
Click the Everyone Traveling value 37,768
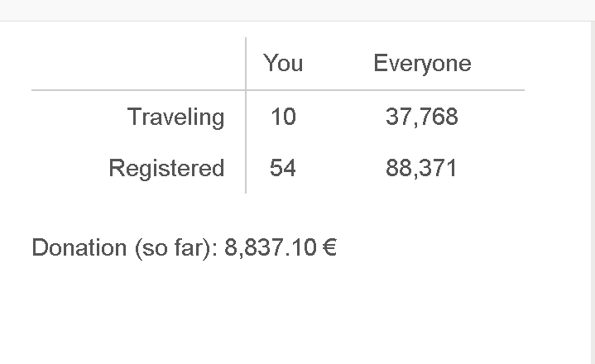tap(422, 117)
